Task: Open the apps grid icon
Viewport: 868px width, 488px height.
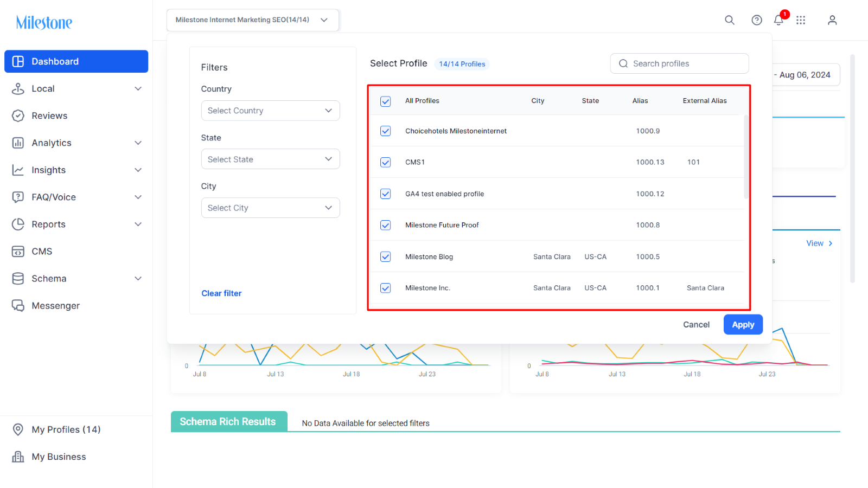Action: click(801, 20)
